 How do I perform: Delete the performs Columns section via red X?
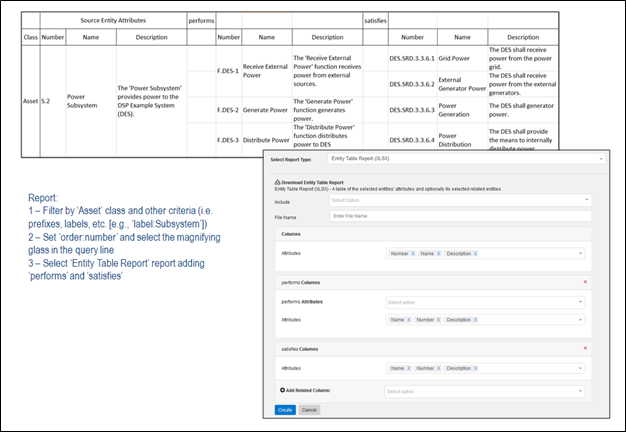tap(585, 283)
